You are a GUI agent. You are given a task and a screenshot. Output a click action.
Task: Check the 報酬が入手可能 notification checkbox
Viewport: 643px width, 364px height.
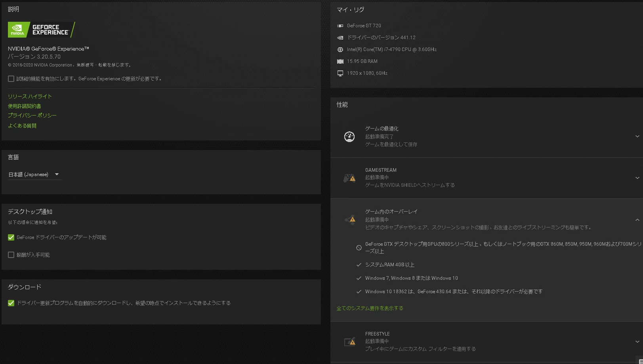(x=11, y=255)
